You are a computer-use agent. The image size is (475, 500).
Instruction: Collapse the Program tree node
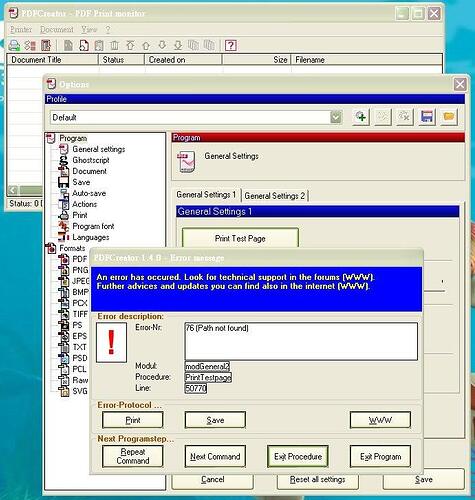[x=73, y=138]
